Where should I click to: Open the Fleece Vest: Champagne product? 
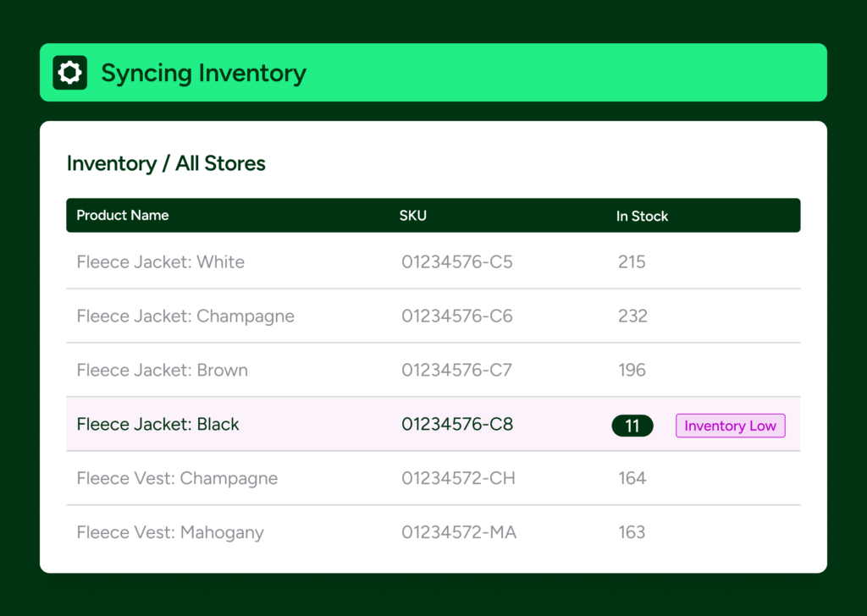tap(177, 479)
